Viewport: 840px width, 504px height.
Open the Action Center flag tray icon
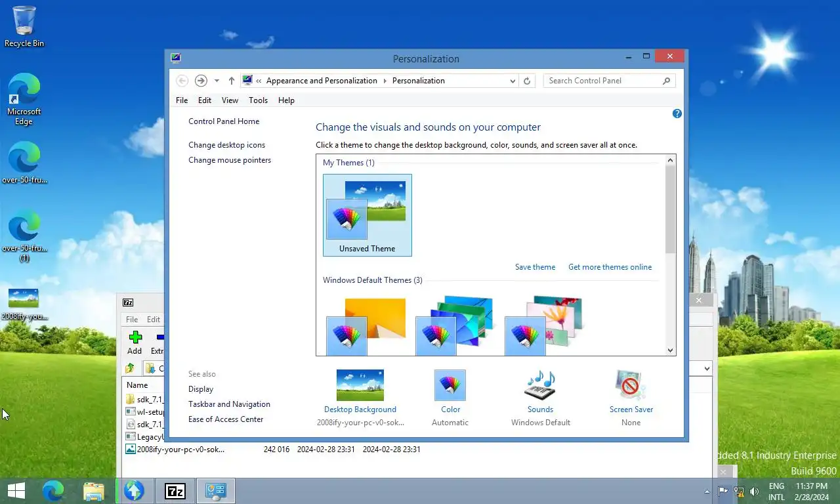[723, 491]
